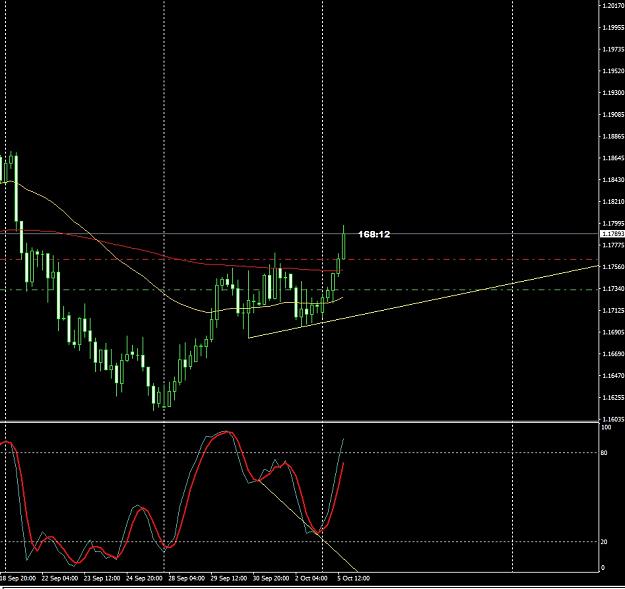Viewport: 625px width, 589px height.
Task: Select price axis value 1.20170
Action: pos(613,6)
